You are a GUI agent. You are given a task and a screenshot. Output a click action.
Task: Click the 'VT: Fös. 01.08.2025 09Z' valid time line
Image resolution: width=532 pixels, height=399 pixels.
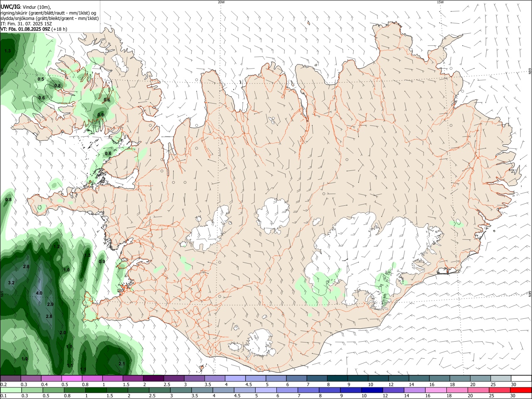25,29
